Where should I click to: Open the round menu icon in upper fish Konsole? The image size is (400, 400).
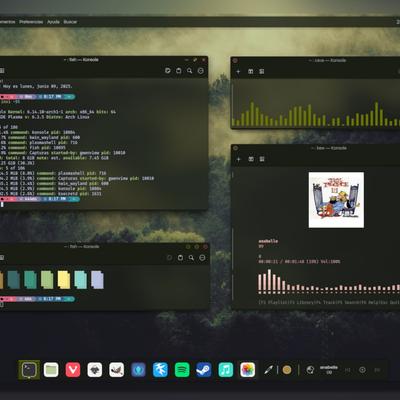tap(201, 71)
